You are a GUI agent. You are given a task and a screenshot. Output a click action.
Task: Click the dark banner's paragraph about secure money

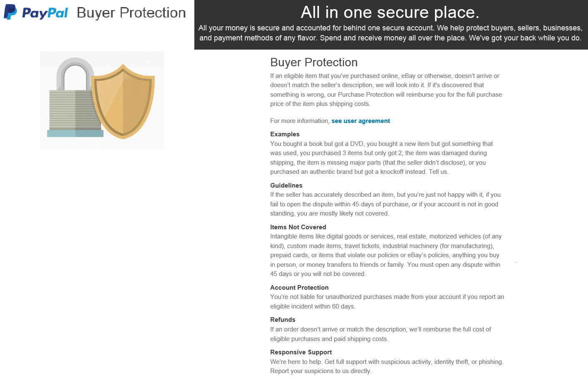pos(390,33)
